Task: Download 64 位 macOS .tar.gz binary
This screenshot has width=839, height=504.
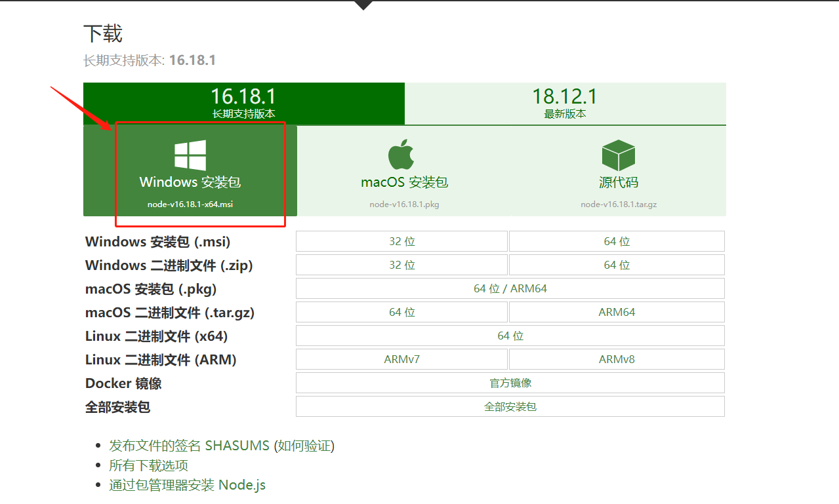Action: (x=401, y=312)
